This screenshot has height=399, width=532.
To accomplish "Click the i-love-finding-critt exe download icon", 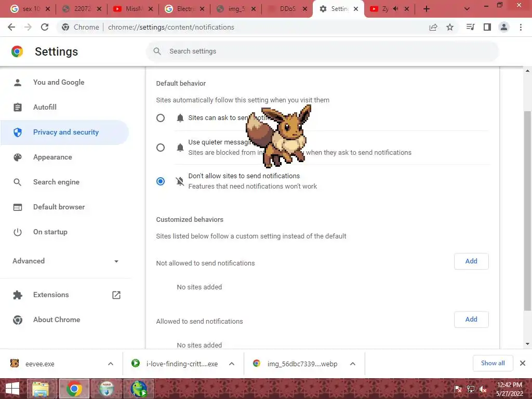I will pos(136,363).
